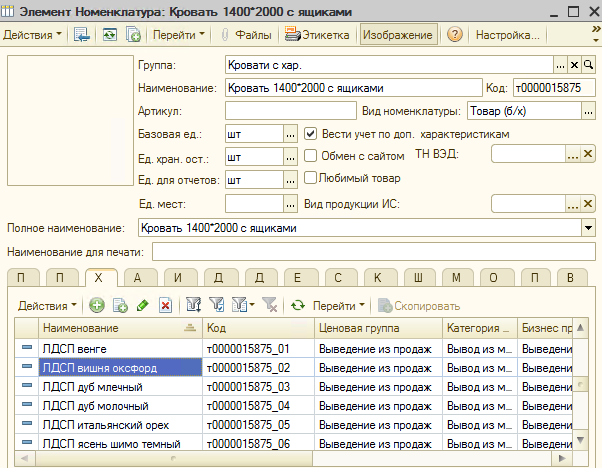602x468 pixels.
Task: Click the Наименование field with Кровать text
Action: point(354,88)
